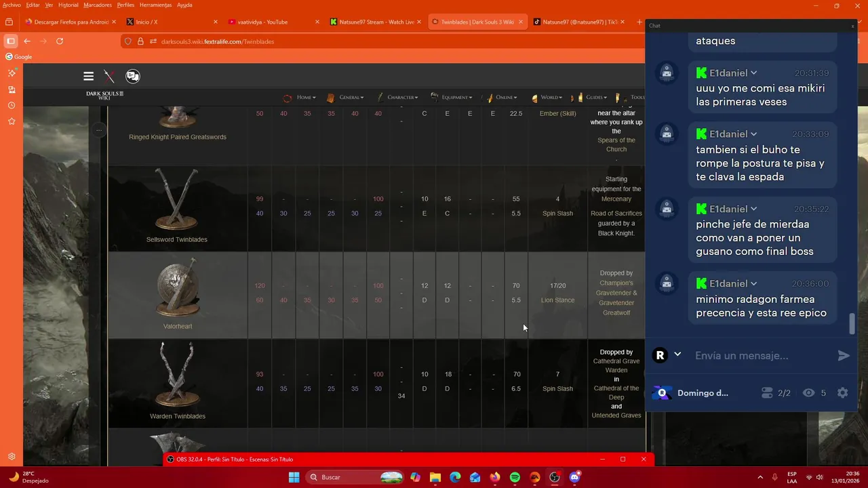Viewport: 868px width, 488px height.
Task: Click Sellsword Twinblades weapon image
Action: pos(177,200)
